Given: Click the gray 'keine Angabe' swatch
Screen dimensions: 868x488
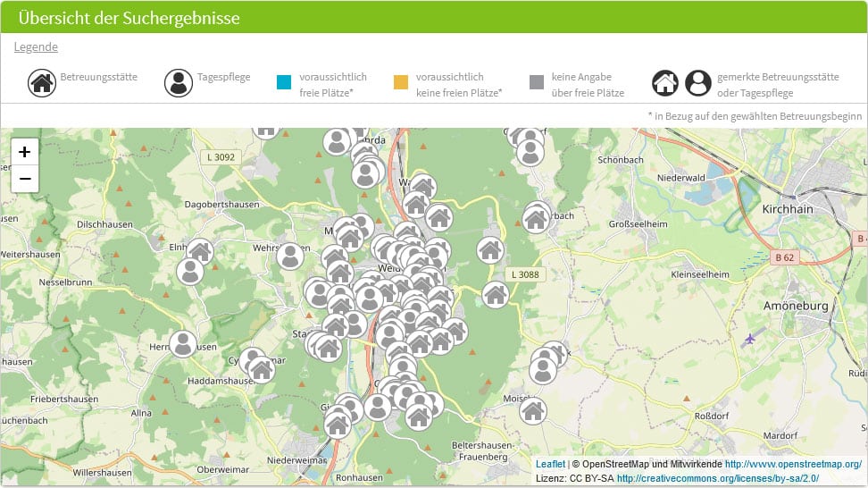Looking at the screenshot, I should point(536,83).
